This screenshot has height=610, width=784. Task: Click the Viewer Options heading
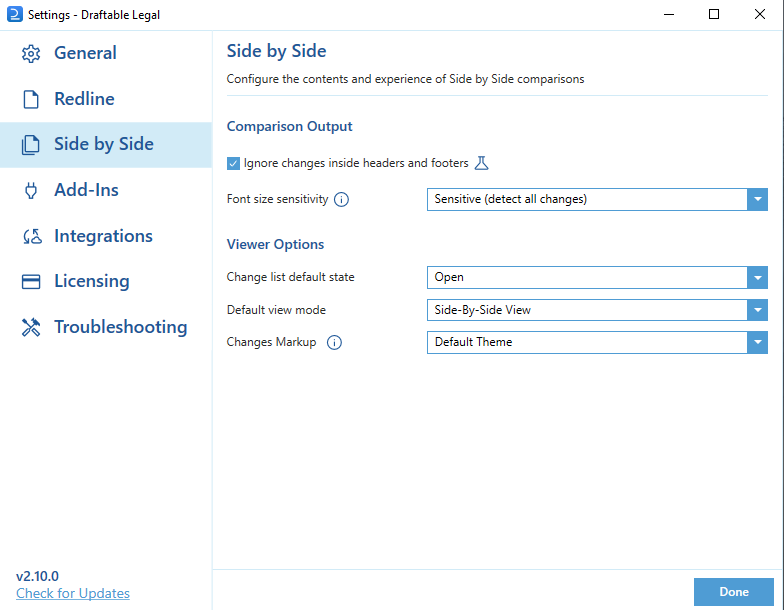click(276, 244)
